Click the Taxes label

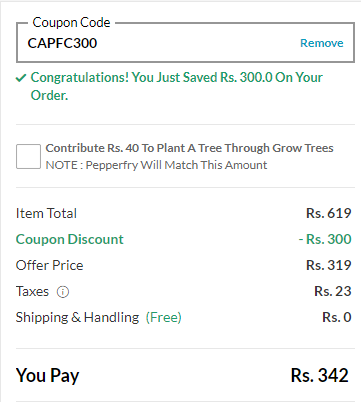coord(32,291)
